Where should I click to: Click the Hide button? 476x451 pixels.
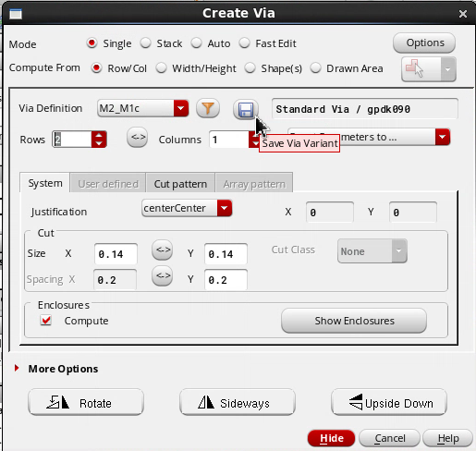(x=331, y=438)
